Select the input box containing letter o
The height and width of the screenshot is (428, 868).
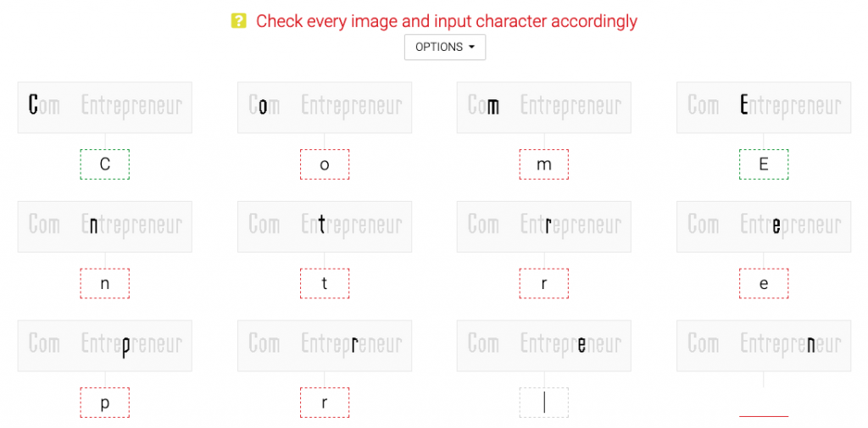[x=325, y=164]
